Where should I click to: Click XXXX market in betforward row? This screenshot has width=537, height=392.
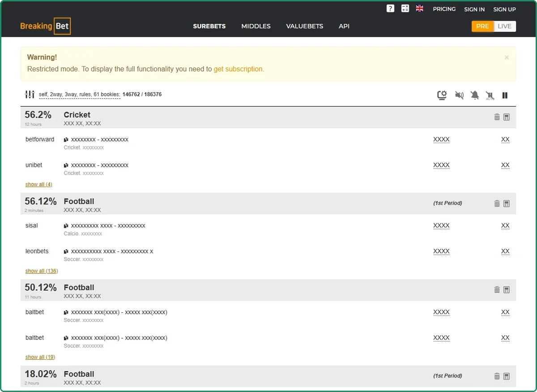(441, 139)
